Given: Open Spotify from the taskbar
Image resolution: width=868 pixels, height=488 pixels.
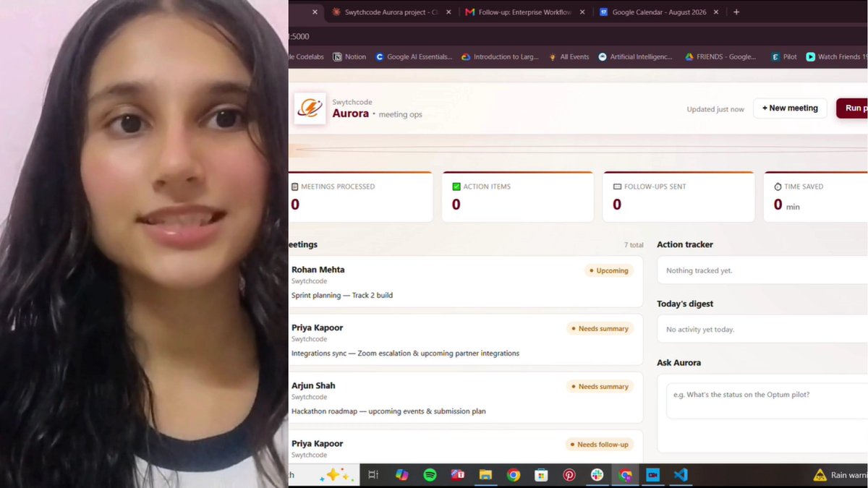Looking at the screenshot, I should (x=430, y=475).
